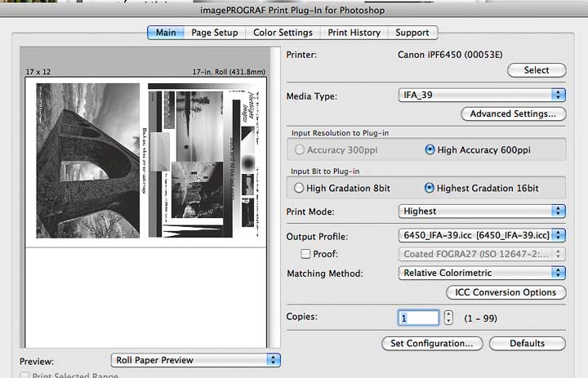Screen dimensions: 588x378
Task: Click the Select printer button
Action: 537,70
